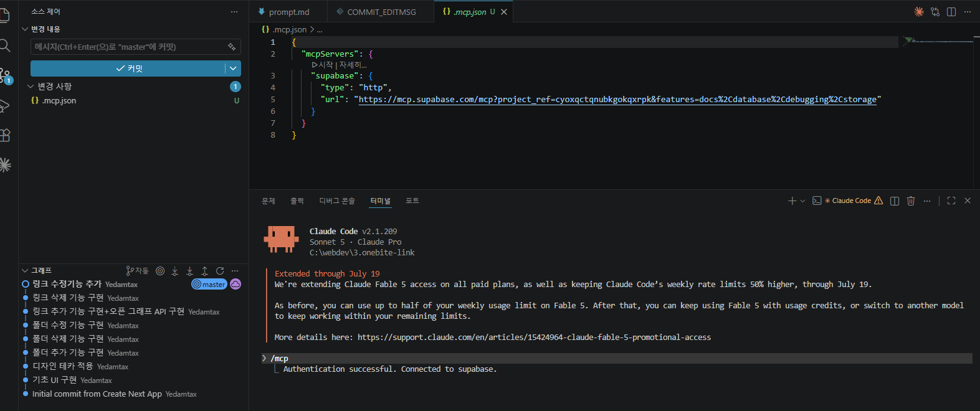980x411 pixels.
Task: Open Run and Debug view
Action: click(4, 106)
